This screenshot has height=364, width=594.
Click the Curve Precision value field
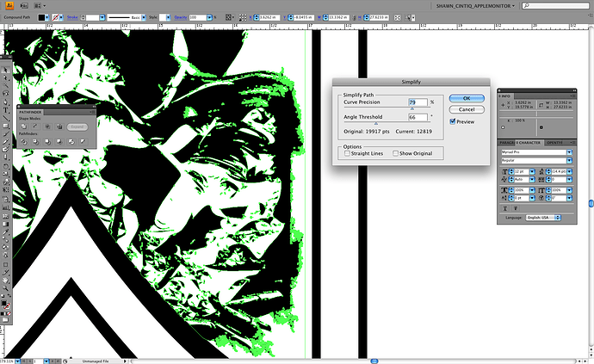pyautogui.click(x=418, y=102)
